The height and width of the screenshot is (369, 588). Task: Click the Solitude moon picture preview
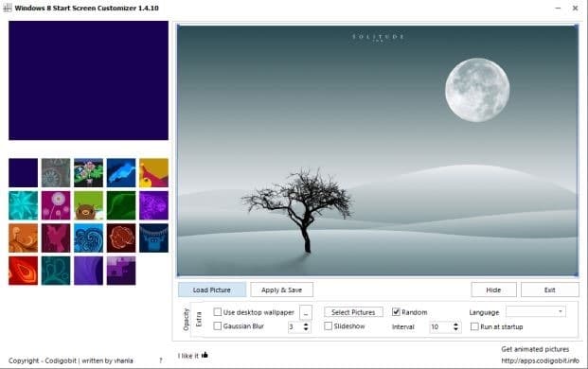click(378, 150)
